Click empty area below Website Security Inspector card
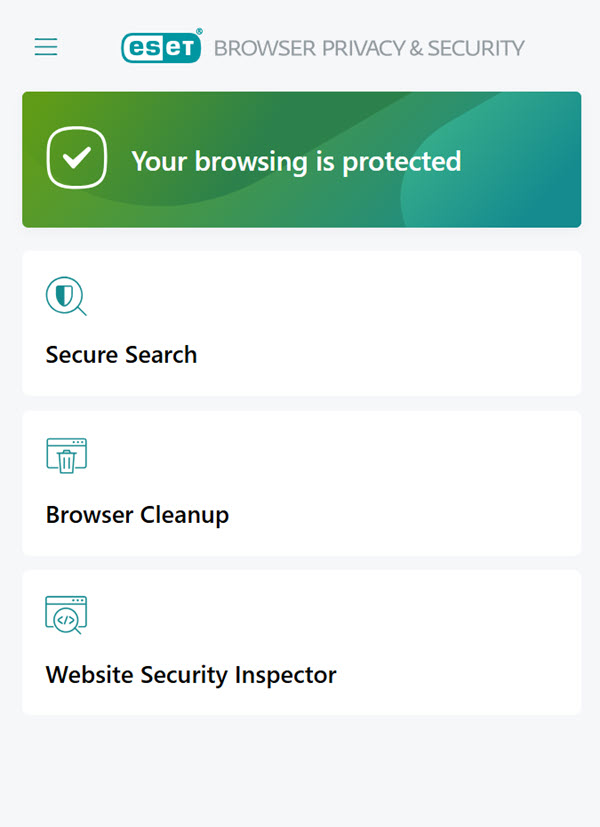 tap(300, 770)
